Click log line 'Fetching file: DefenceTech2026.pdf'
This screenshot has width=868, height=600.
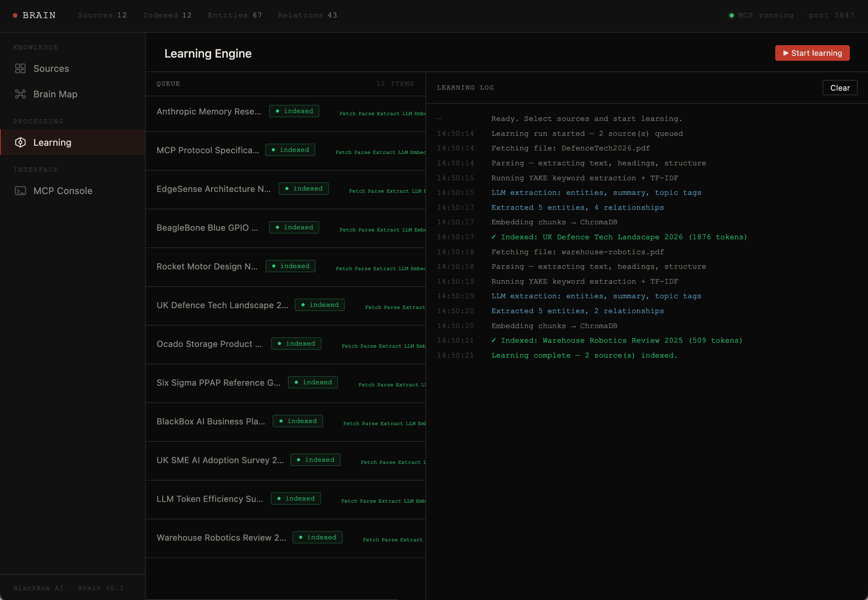(570, 148)
